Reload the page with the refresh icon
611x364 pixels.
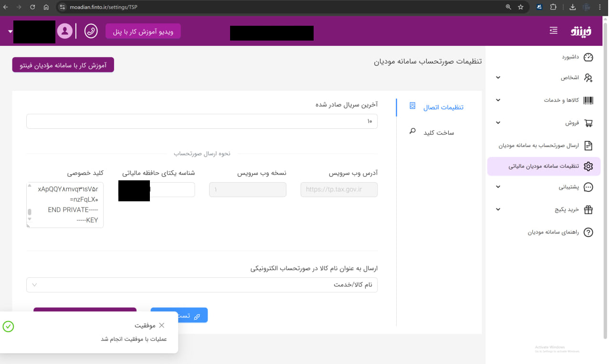coord(32,7)
